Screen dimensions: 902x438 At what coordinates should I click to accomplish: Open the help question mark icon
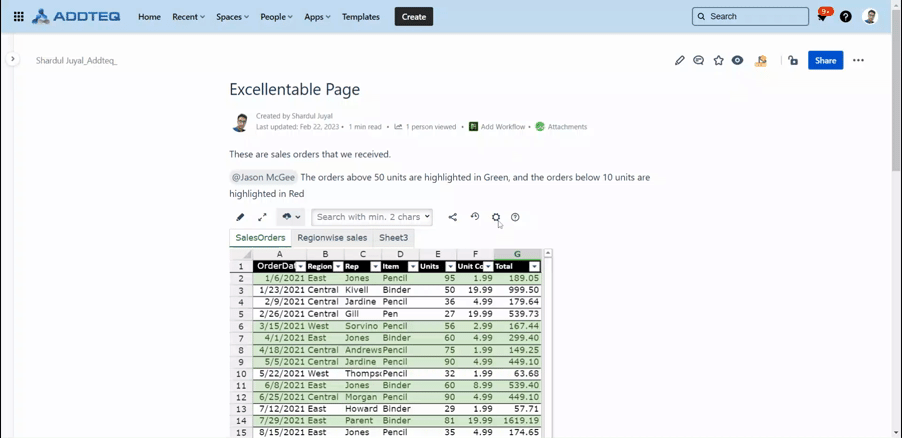pos(845,17)
